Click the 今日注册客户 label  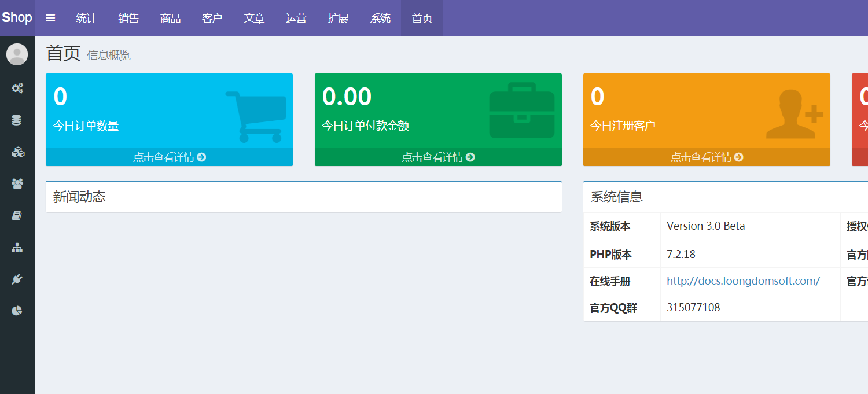tap(623, 126)
